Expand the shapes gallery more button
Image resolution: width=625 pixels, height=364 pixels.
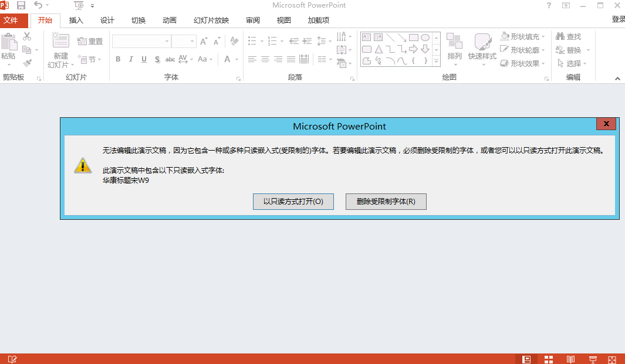click(437, 62)
